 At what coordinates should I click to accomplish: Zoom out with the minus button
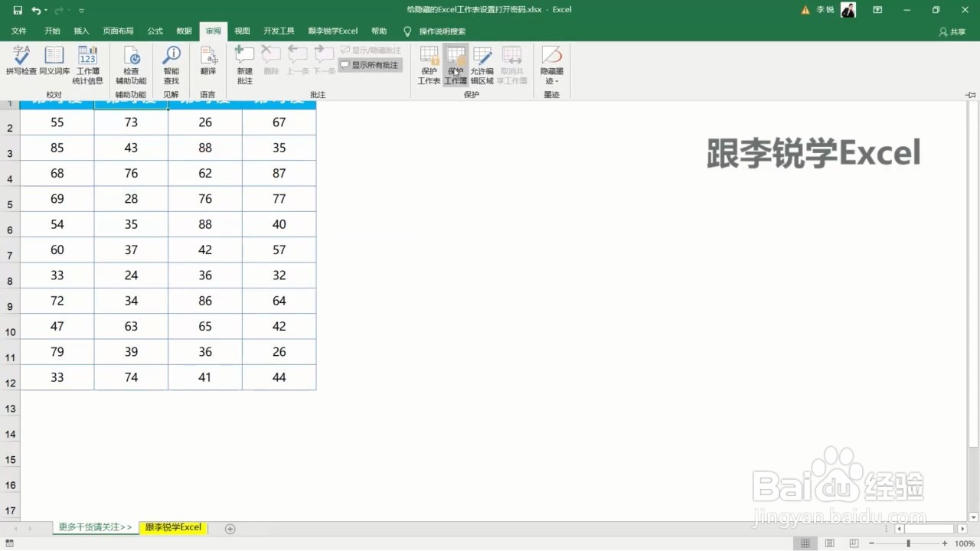[x=871, y=543]
